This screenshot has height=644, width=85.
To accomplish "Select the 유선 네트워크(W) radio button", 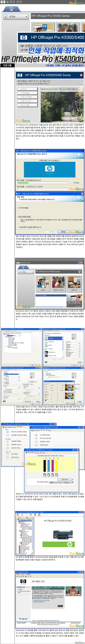I will point(18,217).
